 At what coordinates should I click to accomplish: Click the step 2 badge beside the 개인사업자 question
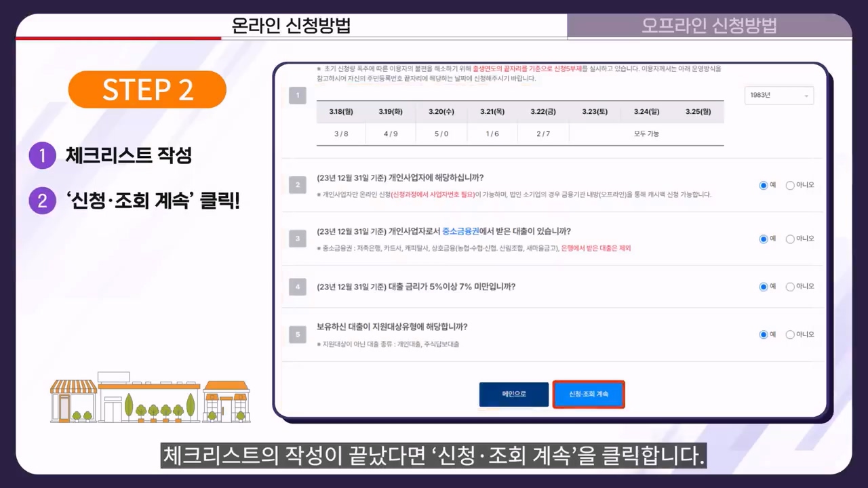[297, 184]
